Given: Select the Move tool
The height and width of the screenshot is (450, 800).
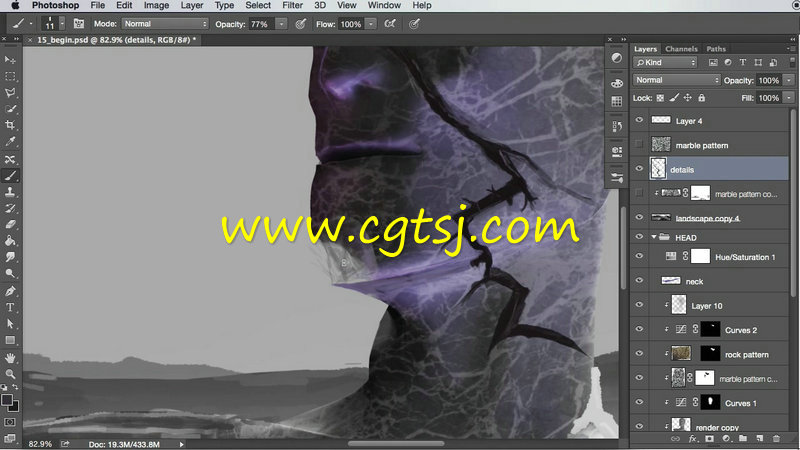Looking at the screenshot, I should [x=10, y=60].
